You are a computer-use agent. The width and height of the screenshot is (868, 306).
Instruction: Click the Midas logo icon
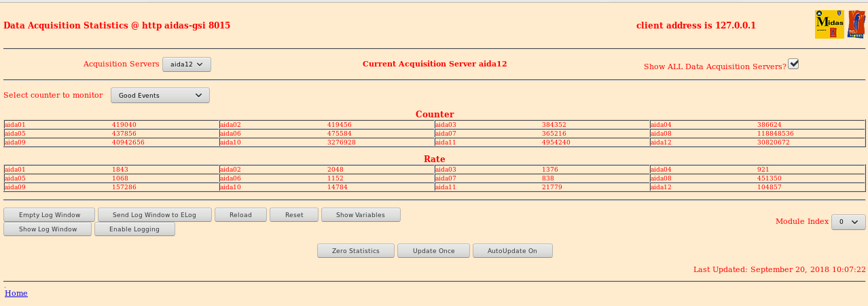(829, 24)
